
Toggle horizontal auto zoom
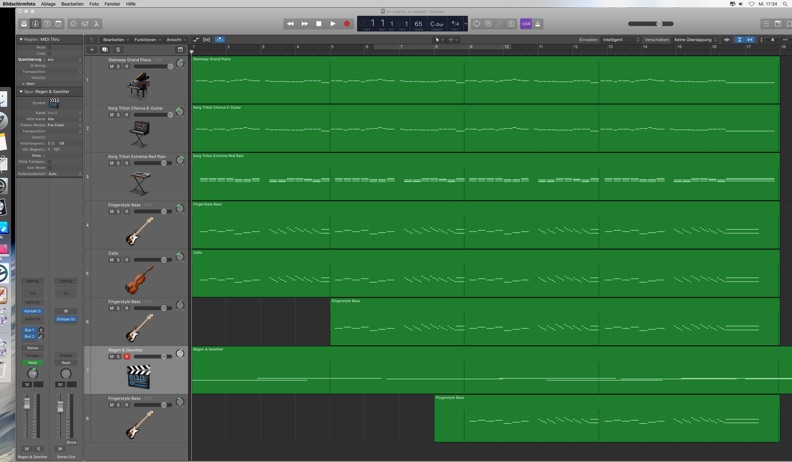coord(750,39)
